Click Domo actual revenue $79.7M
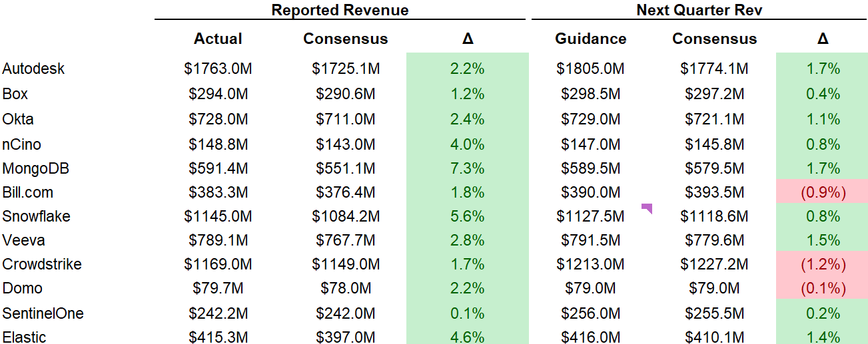Image resolution: width=868 pixels, height=344 pixels. pos(218,288)
